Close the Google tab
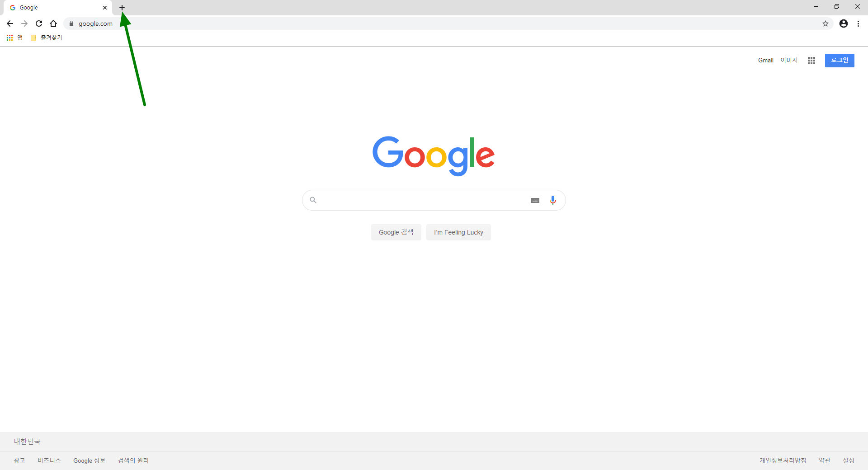 click(105, 8)
